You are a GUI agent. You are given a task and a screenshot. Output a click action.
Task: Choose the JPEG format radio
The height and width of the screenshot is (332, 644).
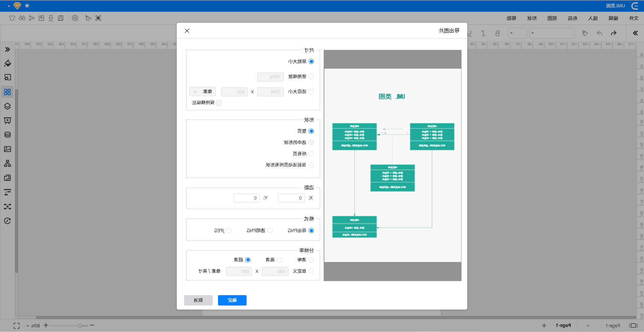point(229,230)
